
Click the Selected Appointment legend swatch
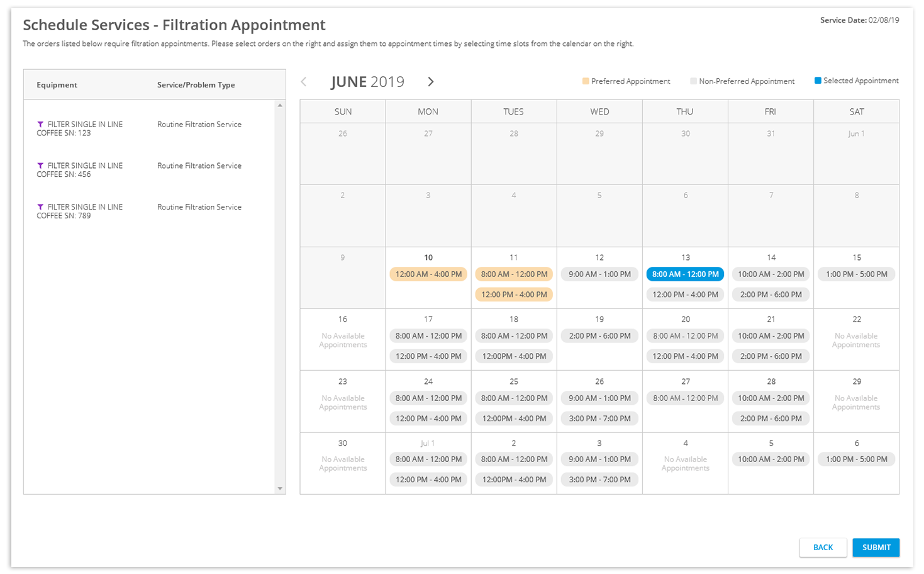tap(818, 81)
